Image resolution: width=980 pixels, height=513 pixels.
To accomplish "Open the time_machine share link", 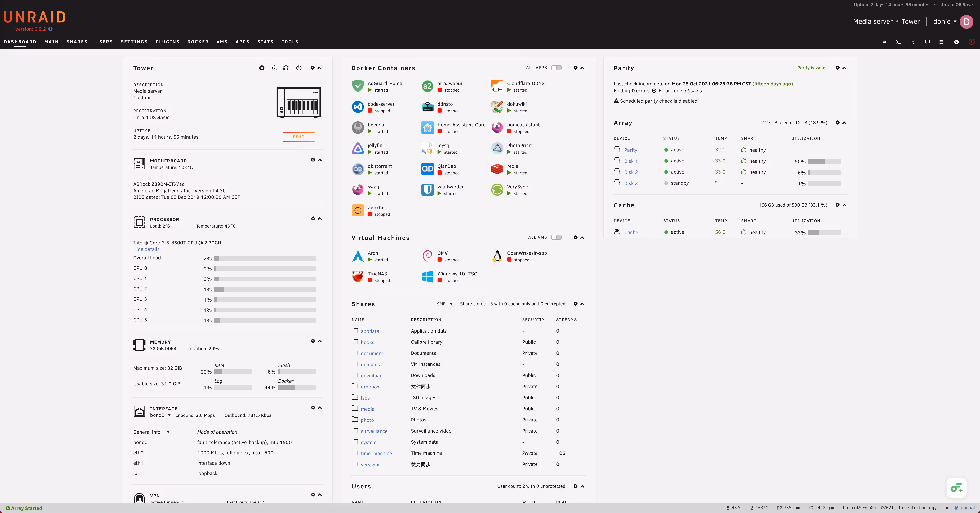I will pos(376,454).
